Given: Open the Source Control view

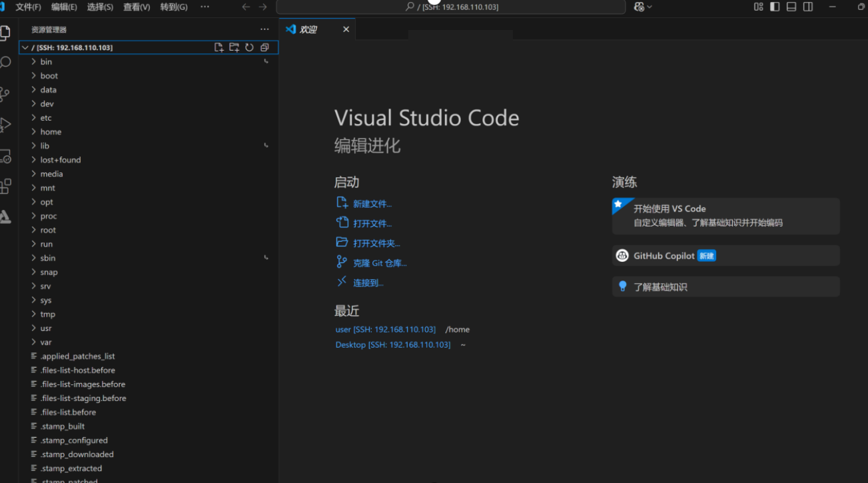Looking at the screenshot, I should pyautogui.click(x=5, y=94).
